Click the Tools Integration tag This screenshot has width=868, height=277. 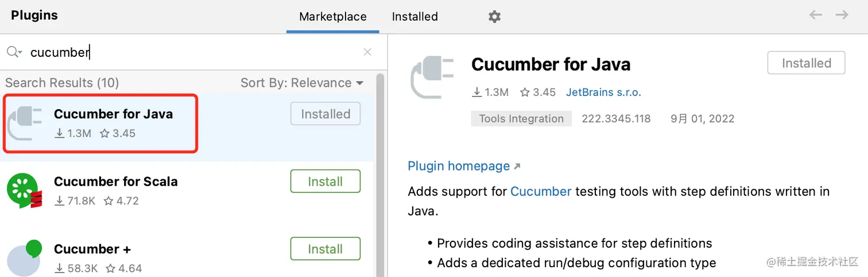click(x=521, y=119)
